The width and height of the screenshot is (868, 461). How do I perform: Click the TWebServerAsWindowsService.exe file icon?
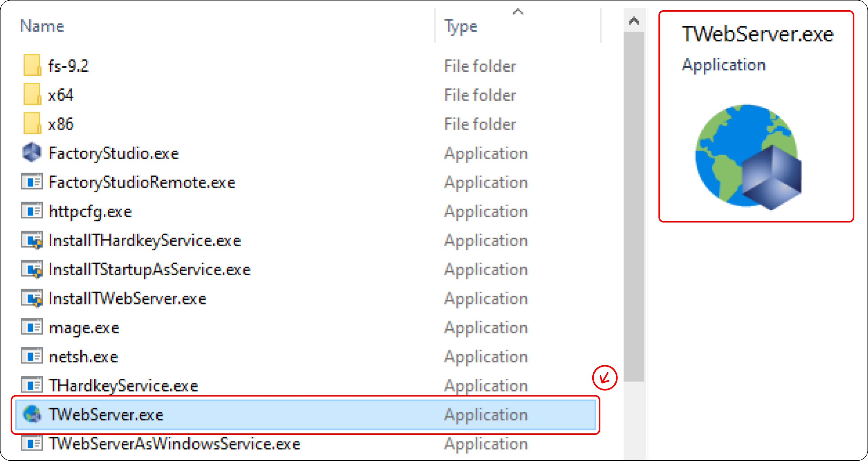(32, 443)
